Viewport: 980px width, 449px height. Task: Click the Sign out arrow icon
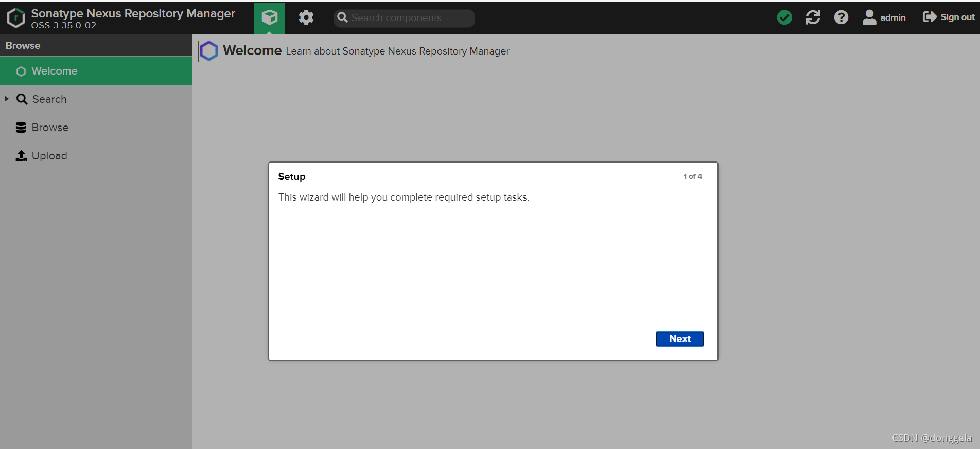(930, 17)
